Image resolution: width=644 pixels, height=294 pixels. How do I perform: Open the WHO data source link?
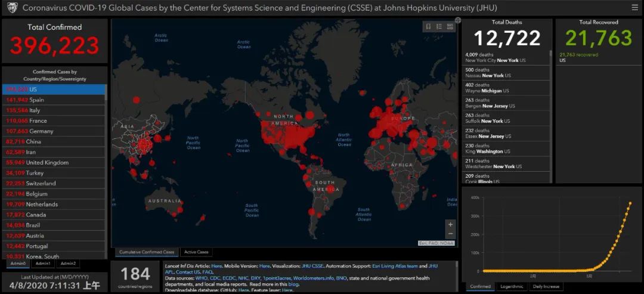click(202, 278)
